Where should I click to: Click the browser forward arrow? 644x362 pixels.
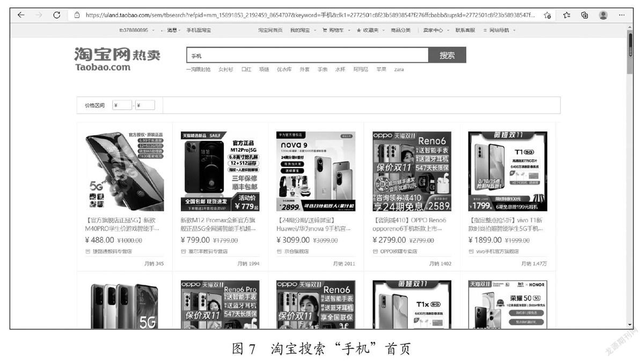[x=39, y=15]
